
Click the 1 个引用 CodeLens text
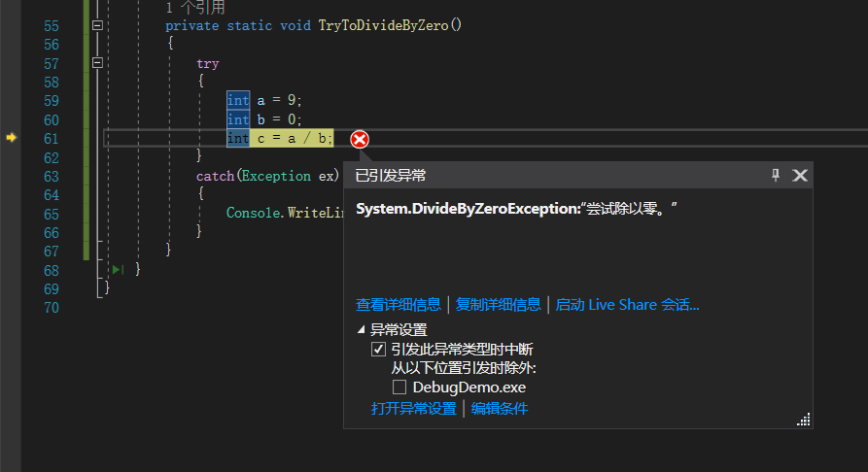click(x=195, y=8)
